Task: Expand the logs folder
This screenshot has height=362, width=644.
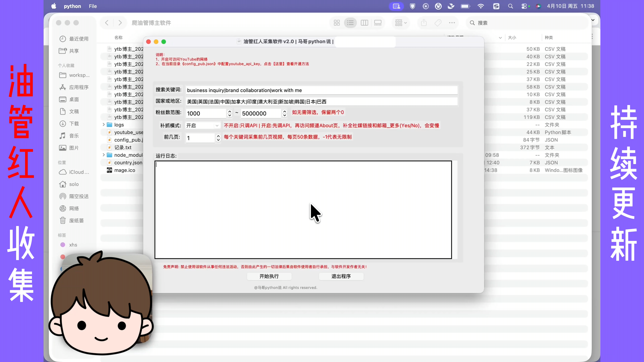Action: coord(103,124)
